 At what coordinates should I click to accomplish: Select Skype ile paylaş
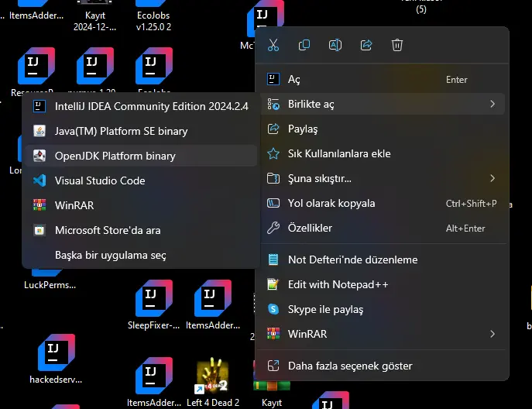click(x=383, y=309)
